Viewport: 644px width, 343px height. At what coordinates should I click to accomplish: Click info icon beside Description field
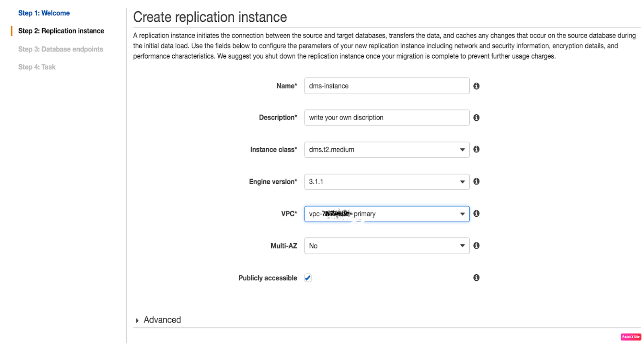[x=476, y=117]
